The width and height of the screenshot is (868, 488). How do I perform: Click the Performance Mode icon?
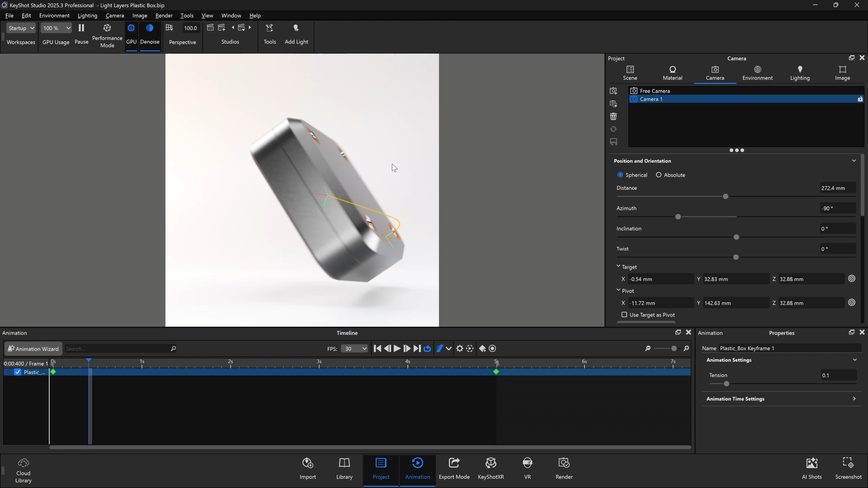tap(107, 28)
